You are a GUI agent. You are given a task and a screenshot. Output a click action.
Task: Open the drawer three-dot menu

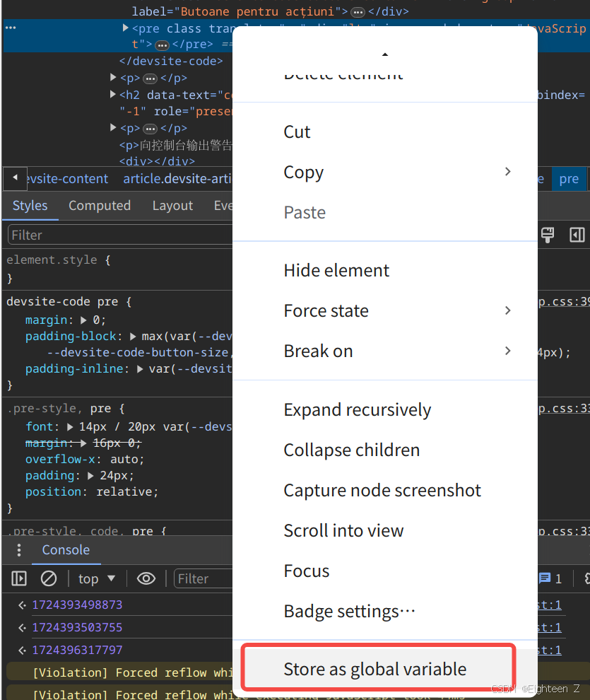click(19, 550)
